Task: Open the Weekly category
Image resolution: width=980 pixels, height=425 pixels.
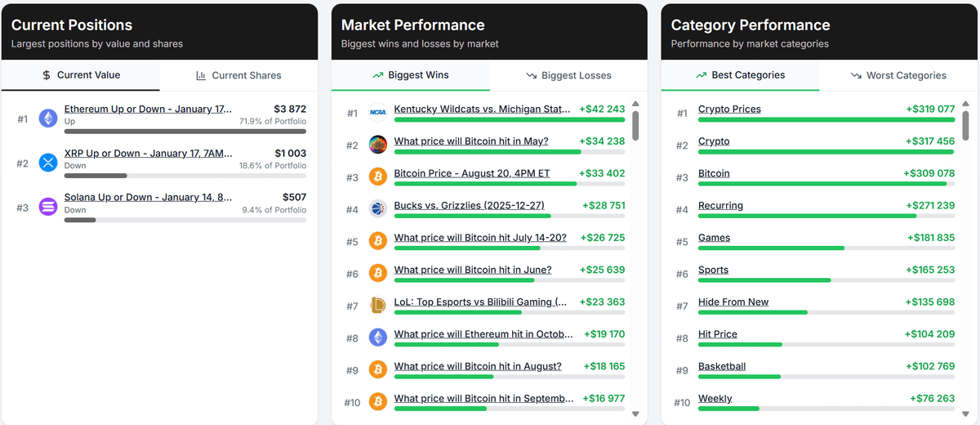Action: [x=715, y=398]
